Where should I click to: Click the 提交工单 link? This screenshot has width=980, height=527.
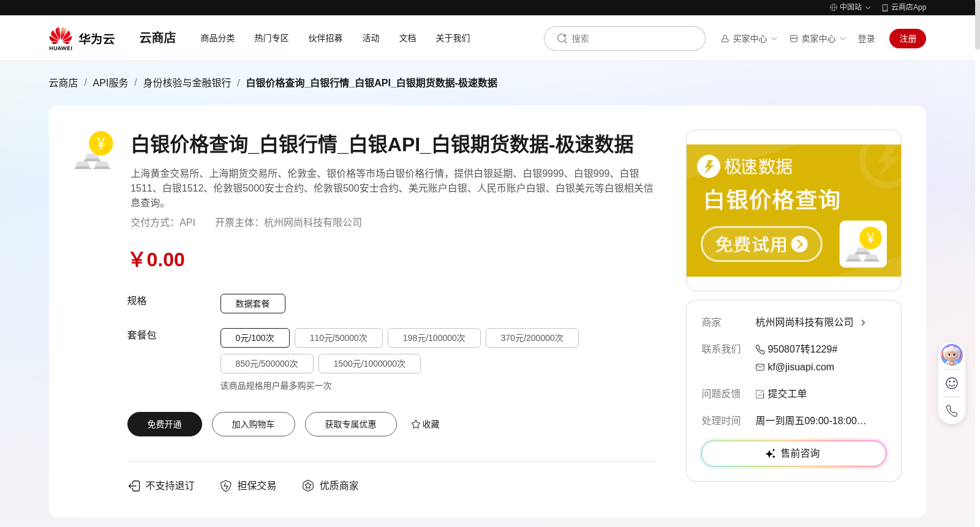[x=787, y=394]
